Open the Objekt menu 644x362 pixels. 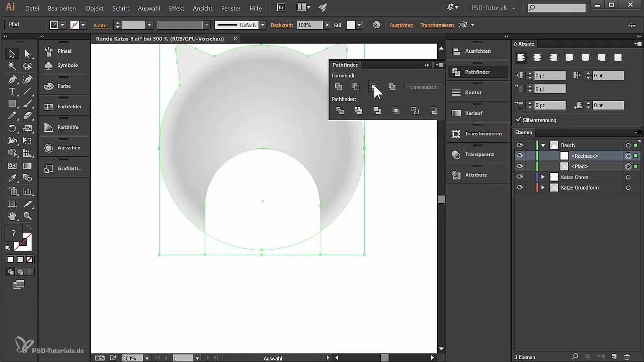tap(95, 9)
